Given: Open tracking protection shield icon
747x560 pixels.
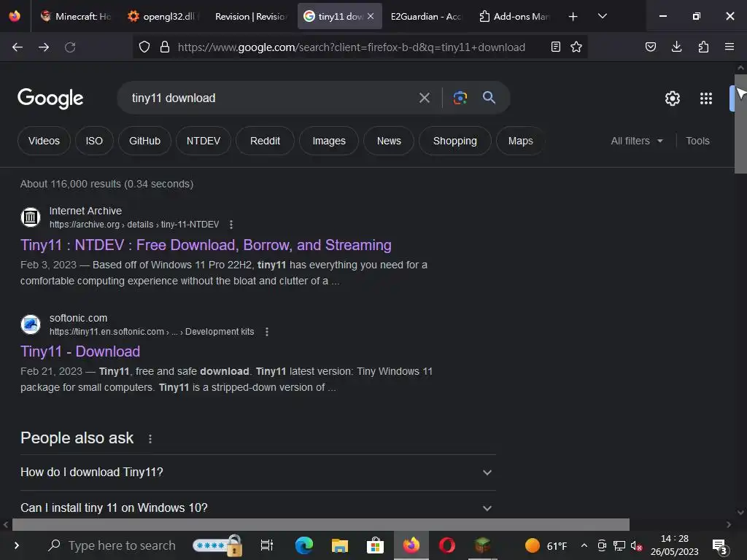Looking at the screenshot, I should click(144, 47).
